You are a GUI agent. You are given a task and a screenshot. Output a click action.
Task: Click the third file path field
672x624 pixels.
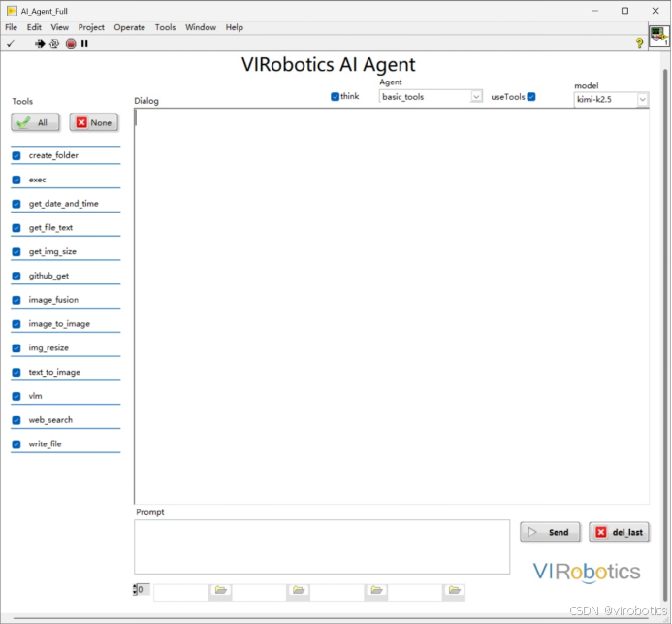click(x=337, y=593)
